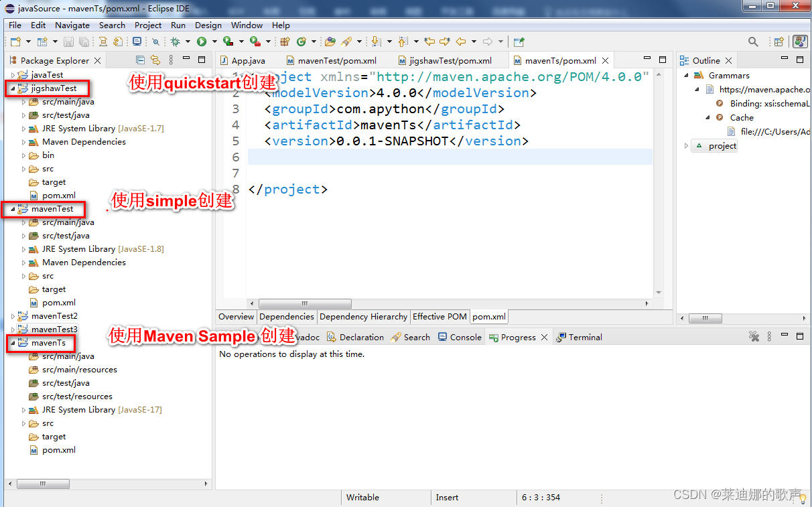Open the Project menu

pos(148,25)
